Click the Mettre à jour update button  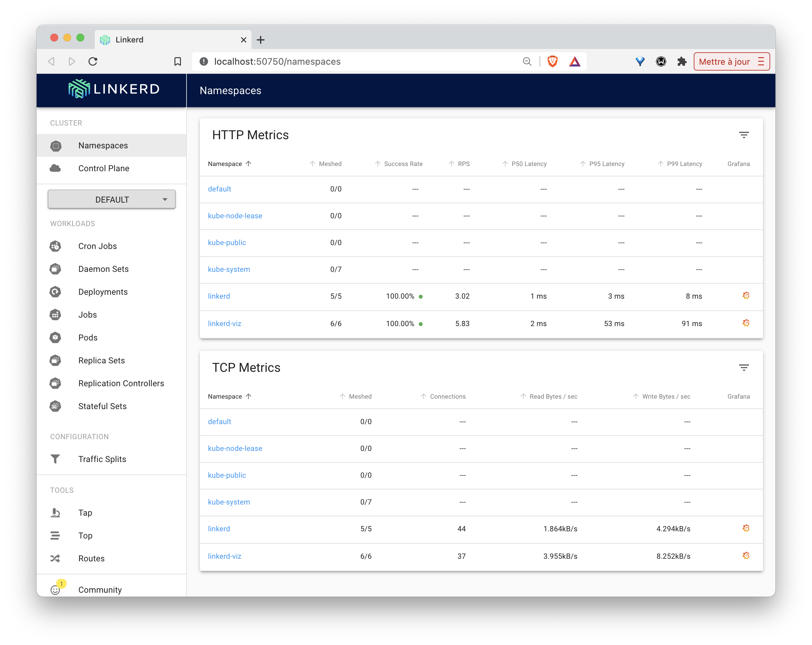pyautogui.click(x=731, y=61)
